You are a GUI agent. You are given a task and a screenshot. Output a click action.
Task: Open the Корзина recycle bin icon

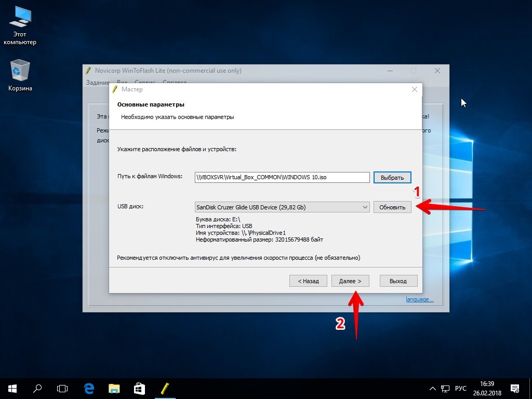click(20, 75)
